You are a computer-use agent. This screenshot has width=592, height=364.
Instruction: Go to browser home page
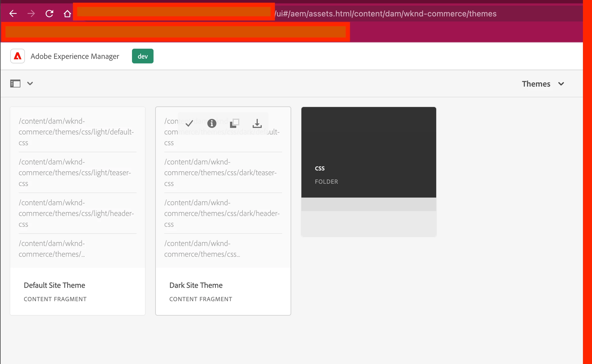67,14
